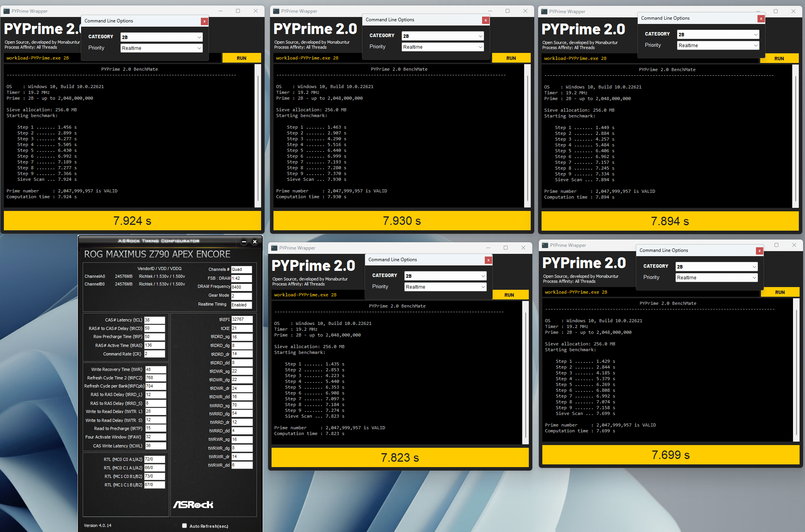Minimize the ASRock Timing Configurator
The height and width of the screenshot is (532, 805).
pyautogui.click(x=244, y=242)
